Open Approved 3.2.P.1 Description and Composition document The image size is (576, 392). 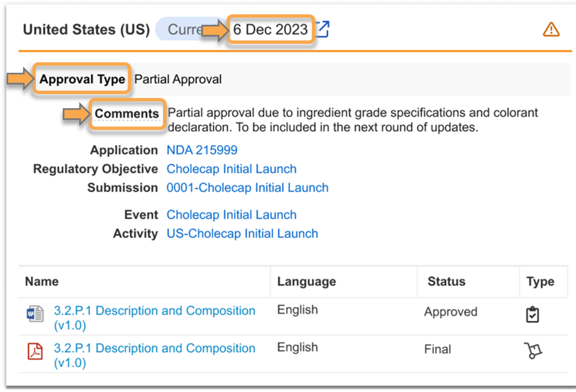pos(154,311)
